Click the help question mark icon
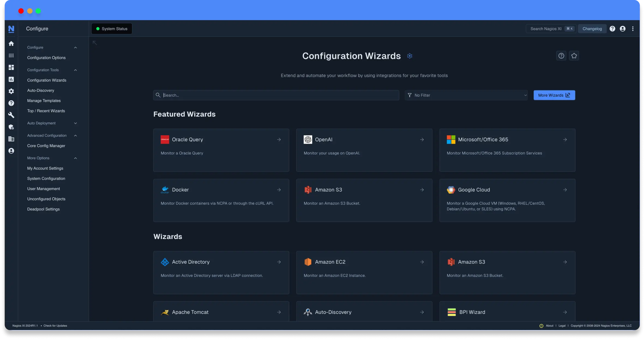The height and width of the screenshot is (339, 644). click(612, 29)
